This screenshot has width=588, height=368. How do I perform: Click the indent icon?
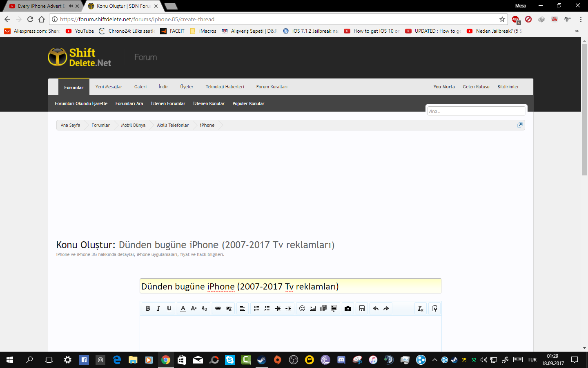tap(288, 308)
